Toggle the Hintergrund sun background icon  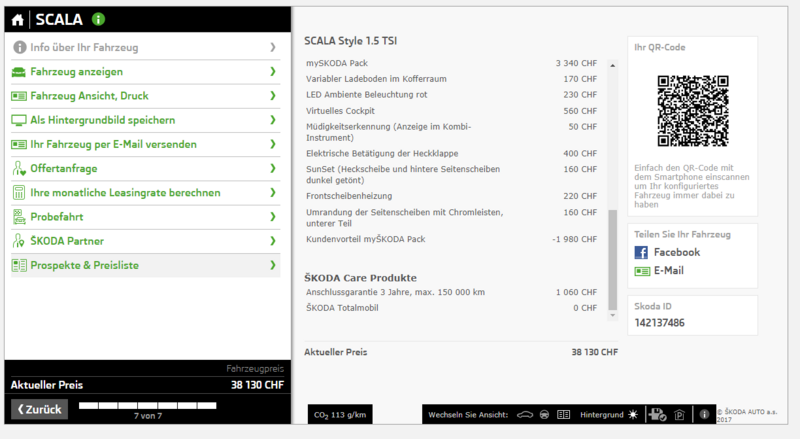point(633,414)
